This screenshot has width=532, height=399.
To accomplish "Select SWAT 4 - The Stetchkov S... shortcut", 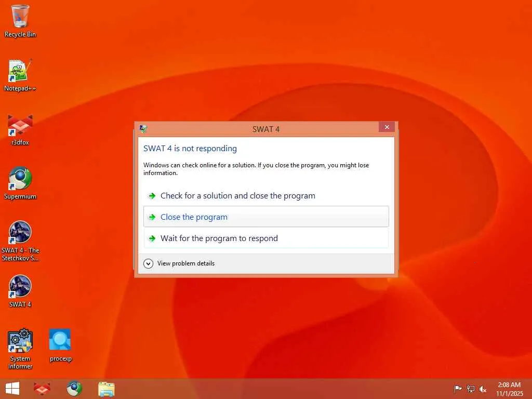I will [x=20, y=241].
